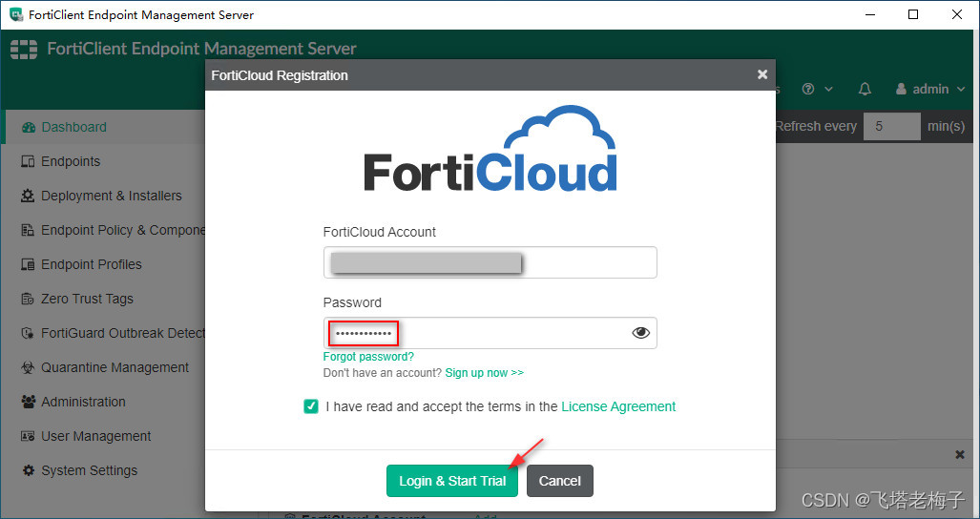Maximize the FortiClient EMS window
Image resolution: width=980 pixels, height=519 pixels.
913,15
